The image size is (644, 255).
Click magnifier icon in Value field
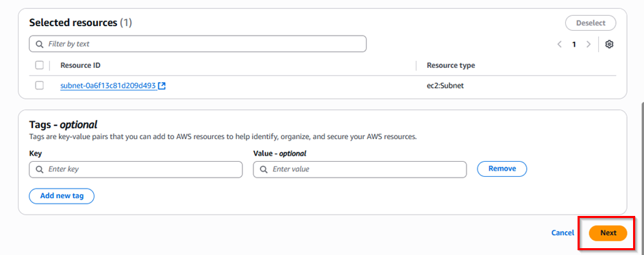264,169
